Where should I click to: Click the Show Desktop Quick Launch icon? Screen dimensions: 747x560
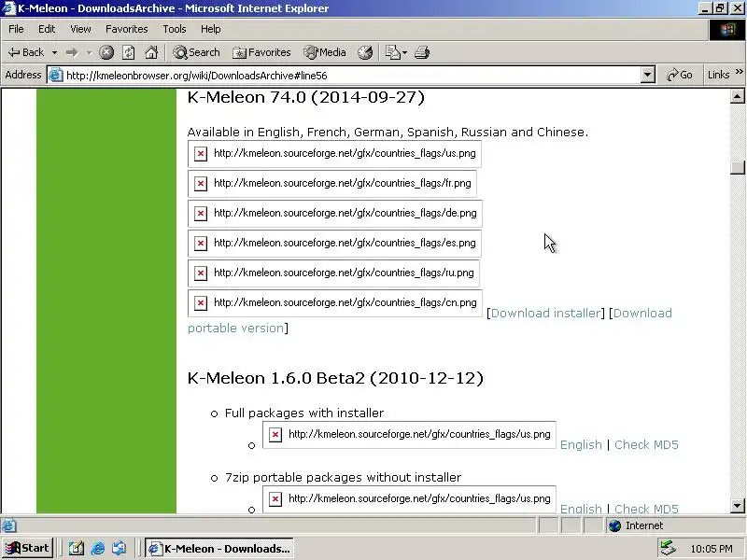pos(77,549)
